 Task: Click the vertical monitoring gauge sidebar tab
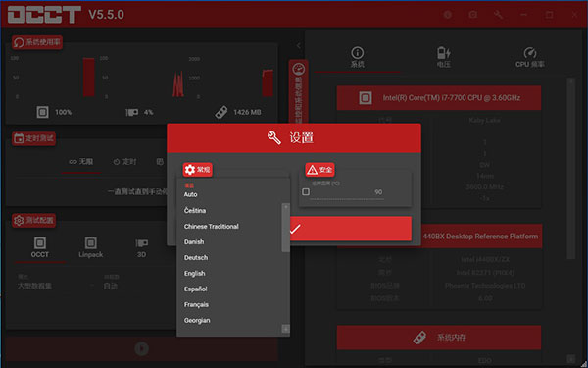click(299, 92)
